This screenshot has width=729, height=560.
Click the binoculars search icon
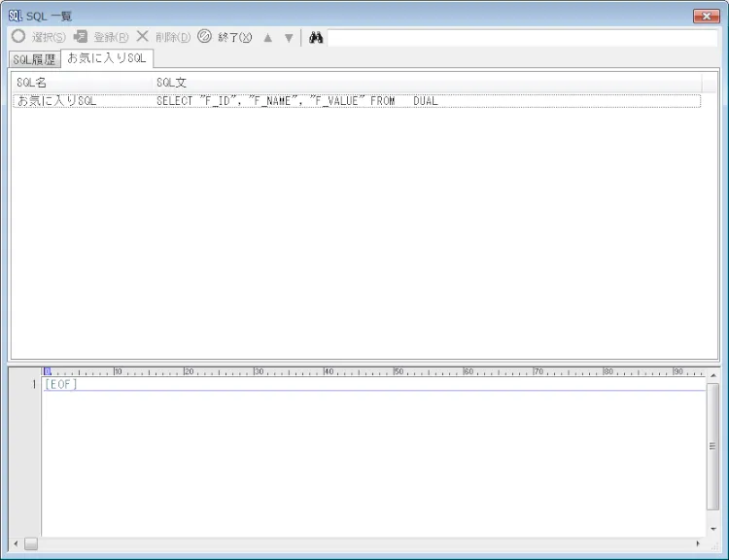click(x=316, y=37)
